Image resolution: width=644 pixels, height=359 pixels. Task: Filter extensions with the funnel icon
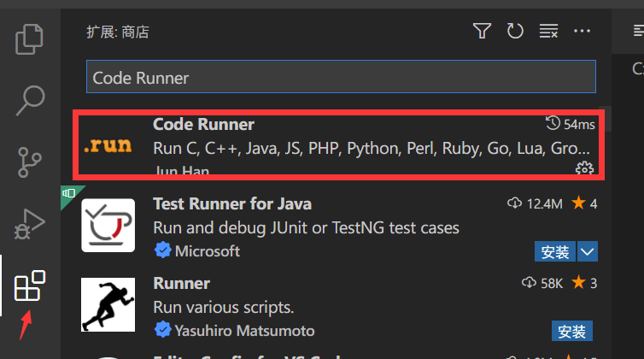click(x=482, y=32)
